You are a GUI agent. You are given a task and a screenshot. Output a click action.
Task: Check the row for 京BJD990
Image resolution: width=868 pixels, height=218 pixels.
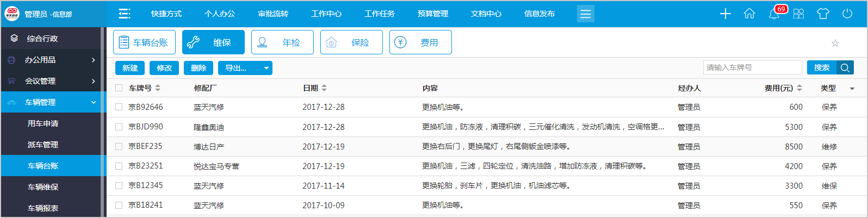click(x=119, y=127)
